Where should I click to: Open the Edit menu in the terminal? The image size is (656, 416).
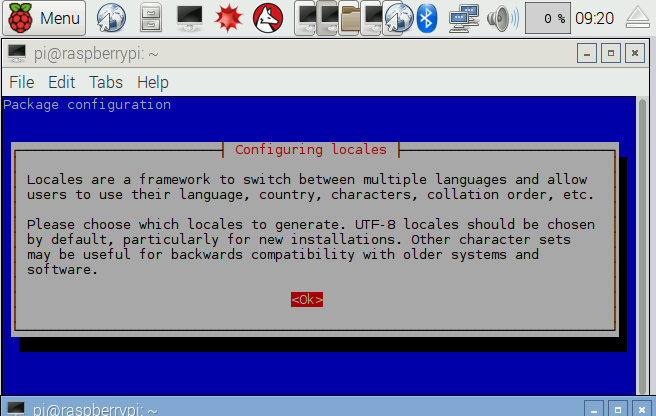[62, 82]
